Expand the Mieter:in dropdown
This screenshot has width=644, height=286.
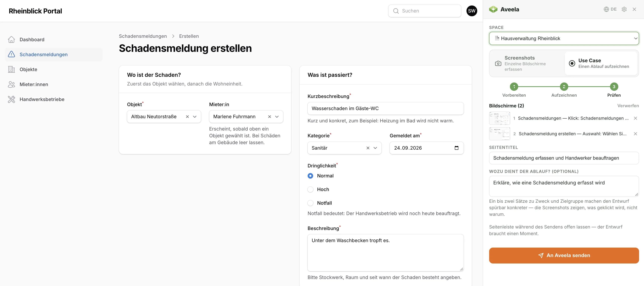277,117
